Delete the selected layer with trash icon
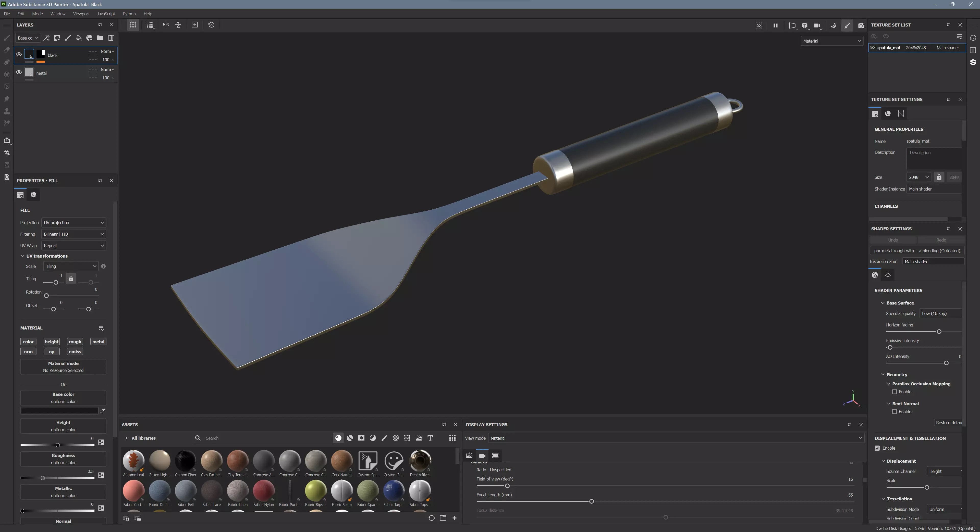The width and height of the screenshot is (980, 532). [111, 38]
